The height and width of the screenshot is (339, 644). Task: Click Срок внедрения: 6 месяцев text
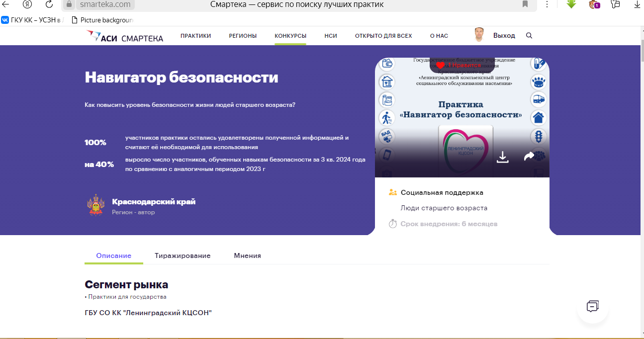pyautogui.click(x=449, y=224)
